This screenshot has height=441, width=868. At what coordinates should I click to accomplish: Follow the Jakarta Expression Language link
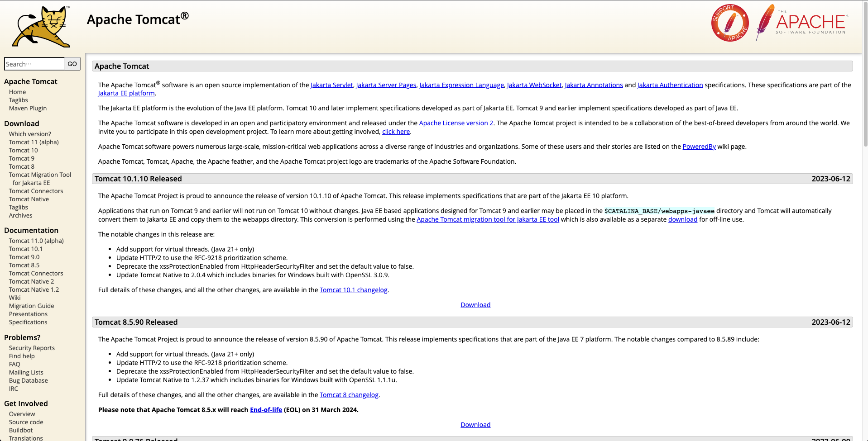point(461,85)
